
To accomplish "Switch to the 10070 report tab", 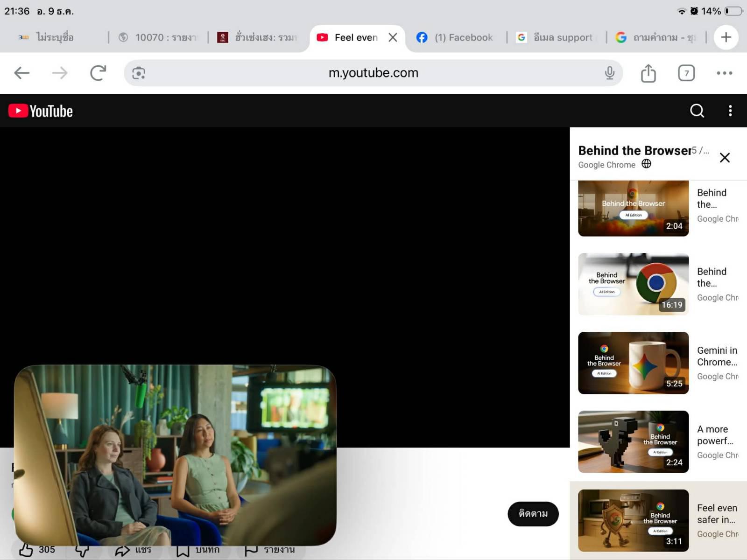I will [158, 37].
